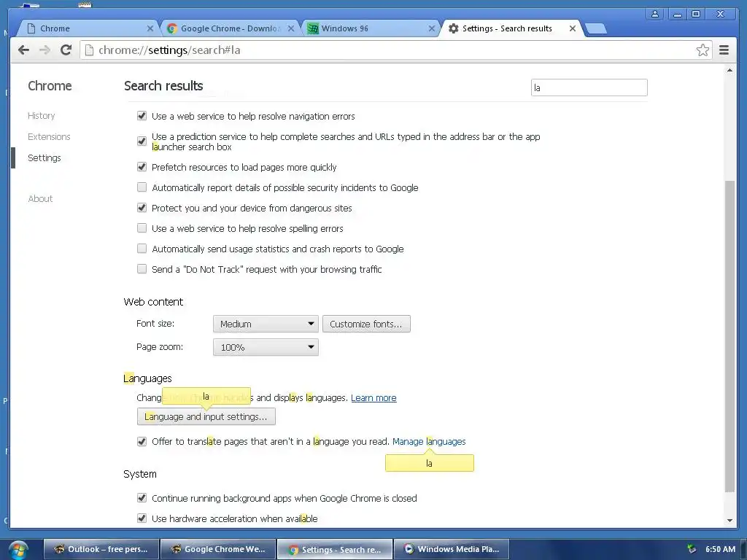This screenshot has height=560, width=747.
Task: Click the System section heading
Action: pyautogui.click(x=139, y=474)
